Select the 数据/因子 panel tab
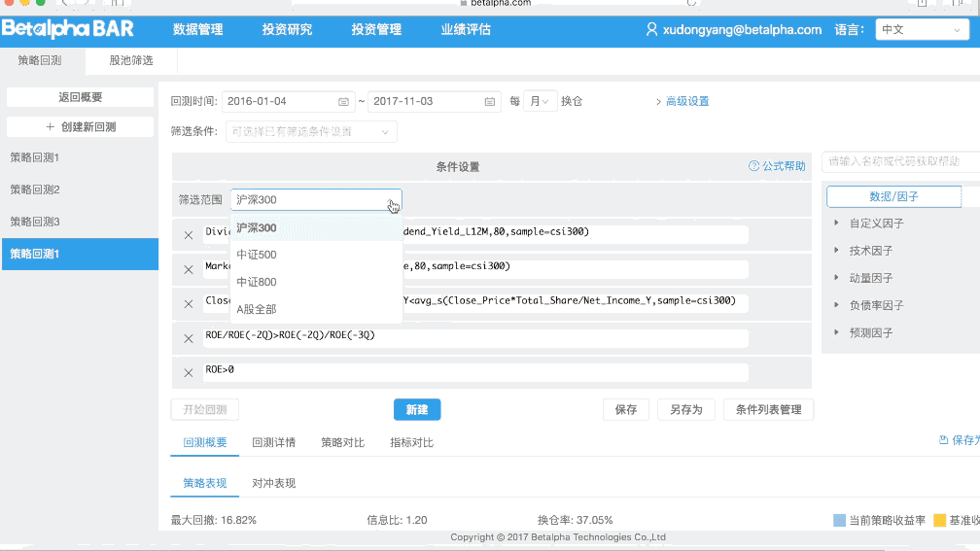The width and height of the screenshot is (980, 551). pyautogui.click(x=893, y=196)
